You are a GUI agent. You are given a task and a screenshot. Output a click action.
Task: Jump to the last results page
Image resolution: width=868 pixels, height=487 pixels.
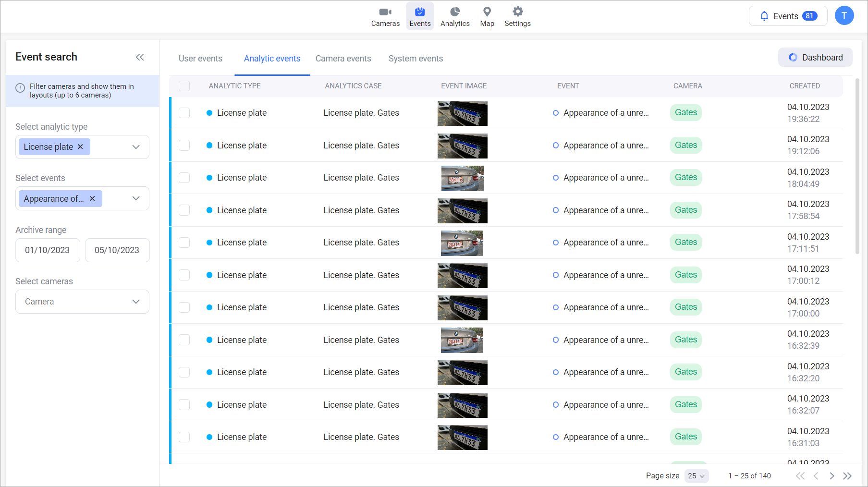(x=847, y=476)
